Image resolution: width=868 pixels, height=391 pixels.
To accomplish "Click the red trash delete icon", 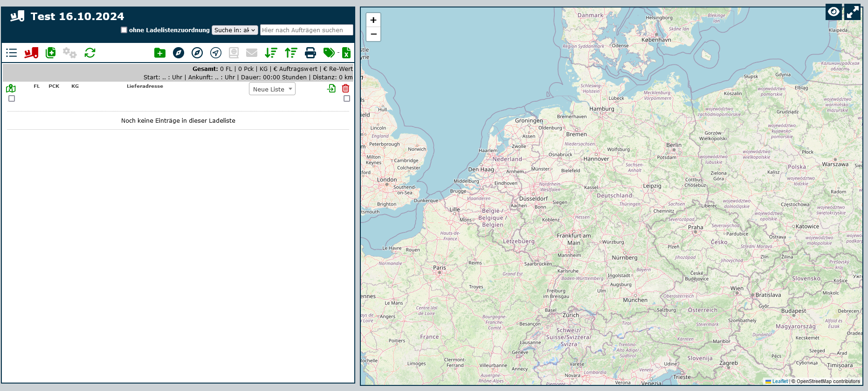I will coord(345,89).
